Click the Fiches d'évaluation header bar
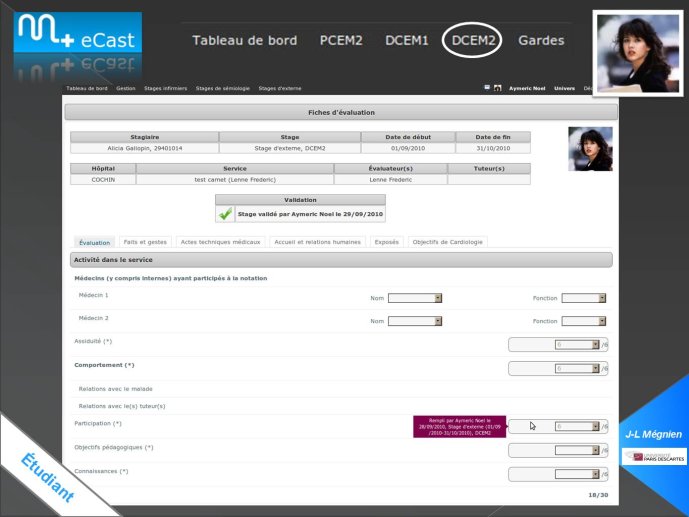Viewport: 689px width, 517px height. [x=341, y=112]
